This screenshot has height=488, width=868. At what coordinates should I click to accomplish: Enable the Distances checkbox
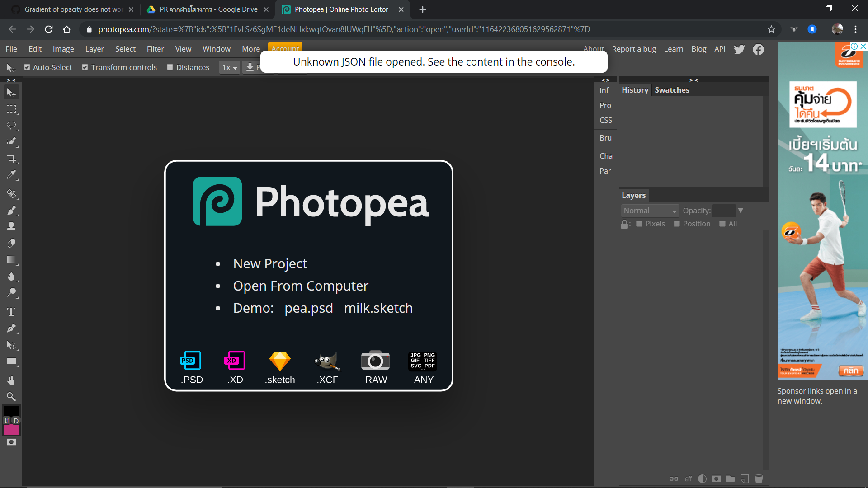click(170, 67)
